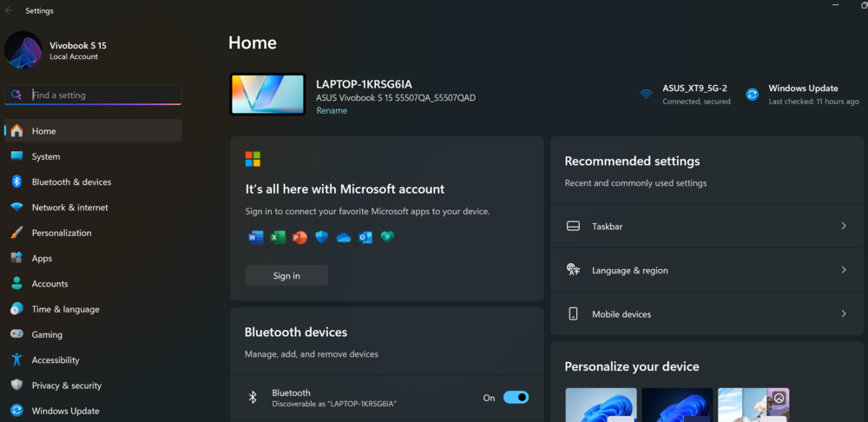Viewport: 868px width, 422px height.
Task: Click the Microsoft logo in account card
Action: [x=253, y=160]
